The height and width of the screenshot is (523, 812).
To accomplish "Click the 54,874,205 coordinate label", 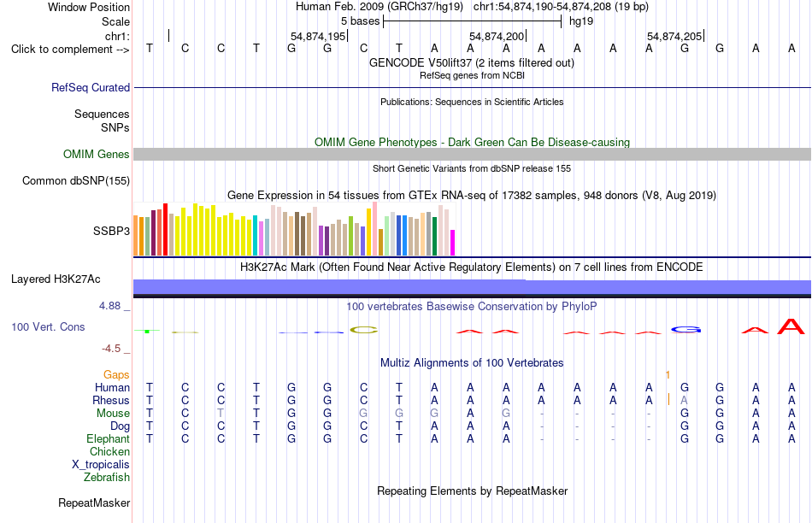I will pyautogui.click(x=674, y=36).
